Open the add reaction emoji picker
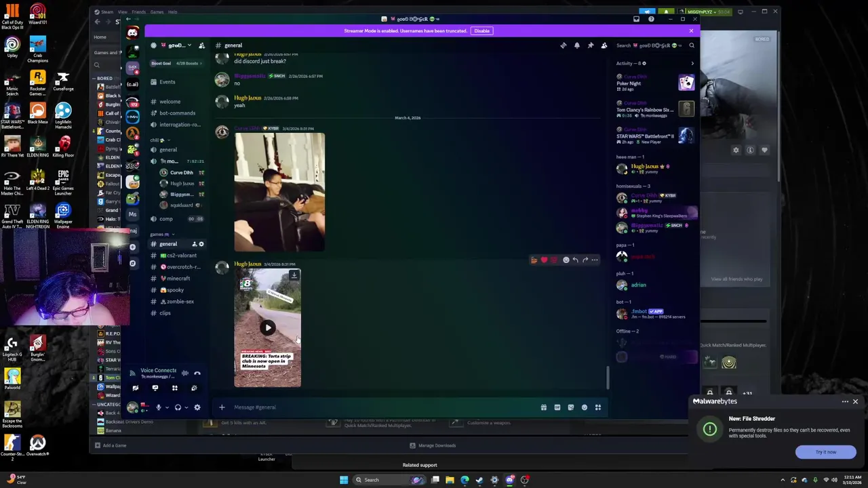Viewport: 868px width, 488px height. pyautogui.click(x=566, y=260)
